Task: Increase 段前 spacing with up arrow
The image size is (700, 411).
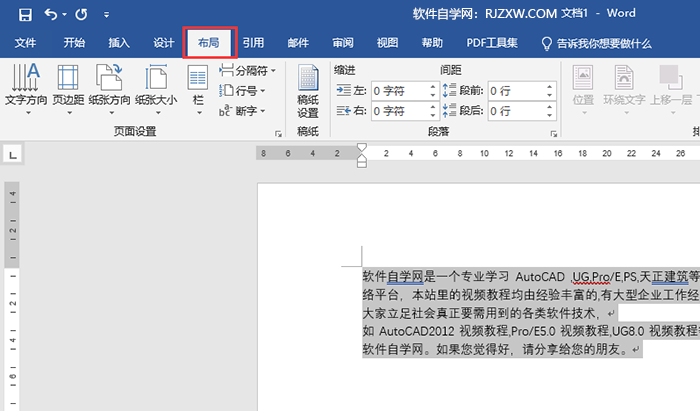Action: 550,87
